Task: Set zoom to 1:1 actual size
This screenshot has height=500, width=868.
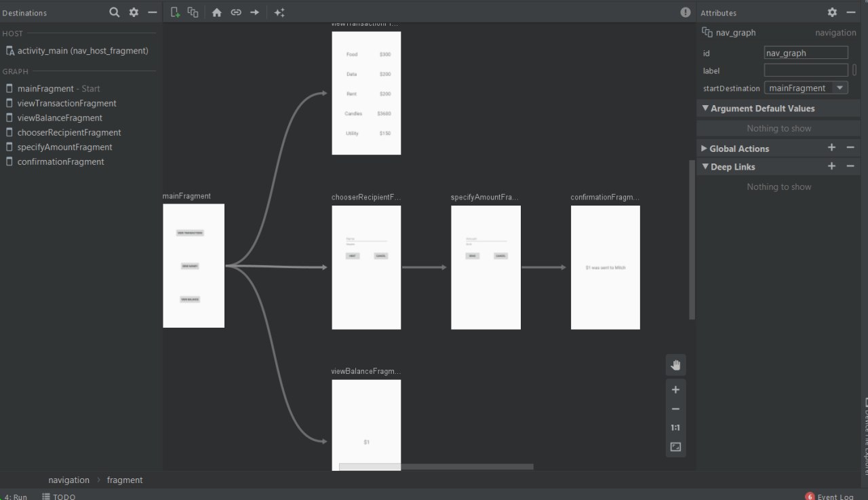Action: [675, 427]
